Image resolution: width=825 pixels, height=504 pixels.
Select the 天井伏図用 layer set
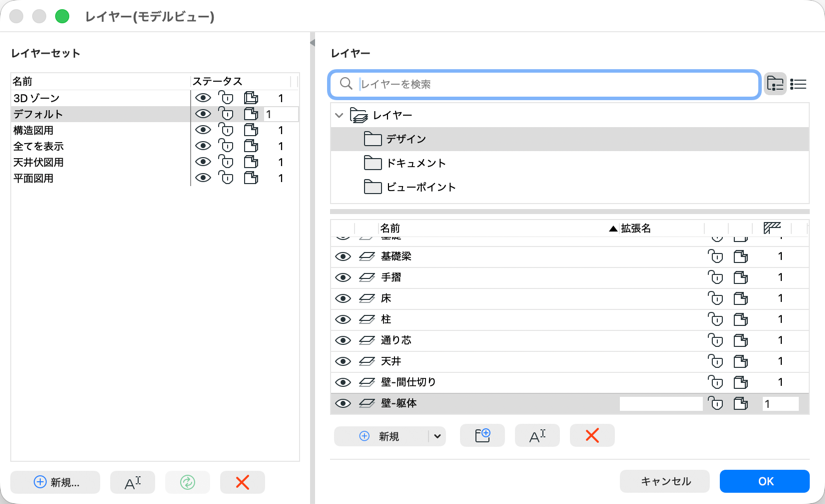pos(38,162)
